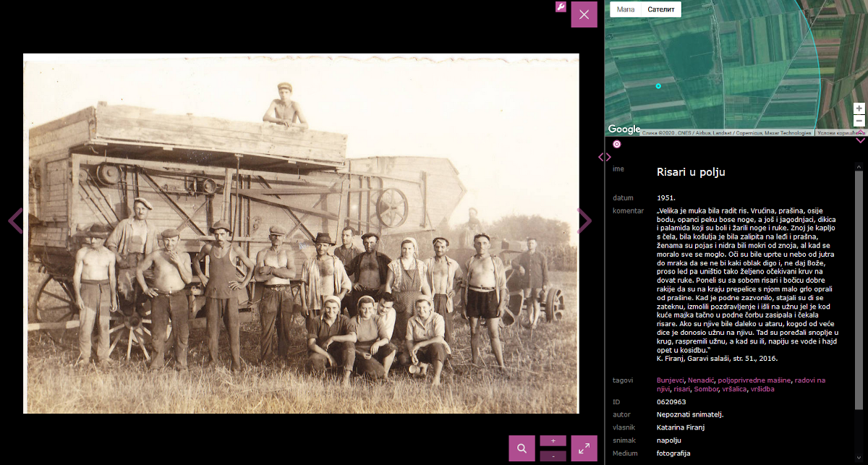
Task: Go to the previous photo arrow
Action: point(15,221)
